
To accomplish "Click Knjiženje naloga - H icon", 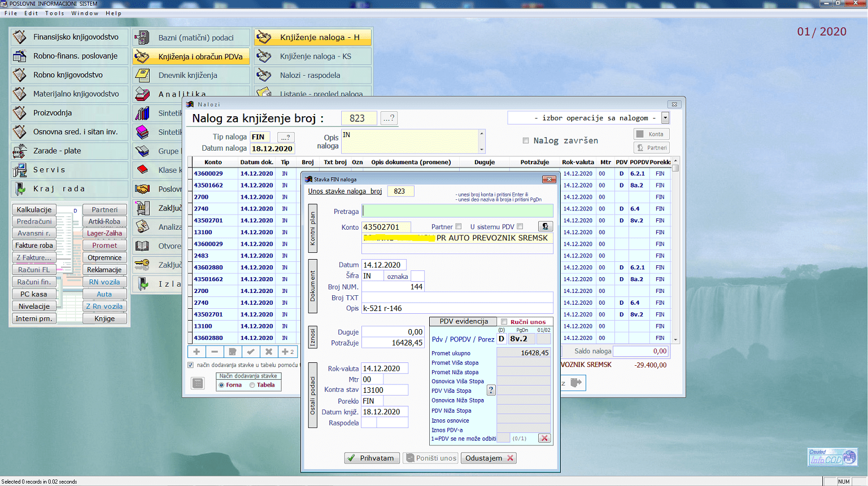I will pyautogui.click(x=264, y=37).
